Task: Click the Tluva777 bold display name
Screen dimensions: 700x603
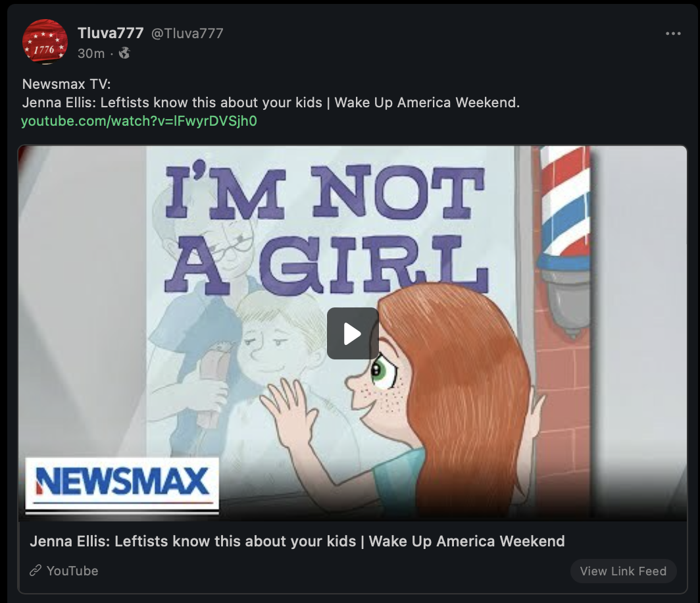Action: coord(111,33)
